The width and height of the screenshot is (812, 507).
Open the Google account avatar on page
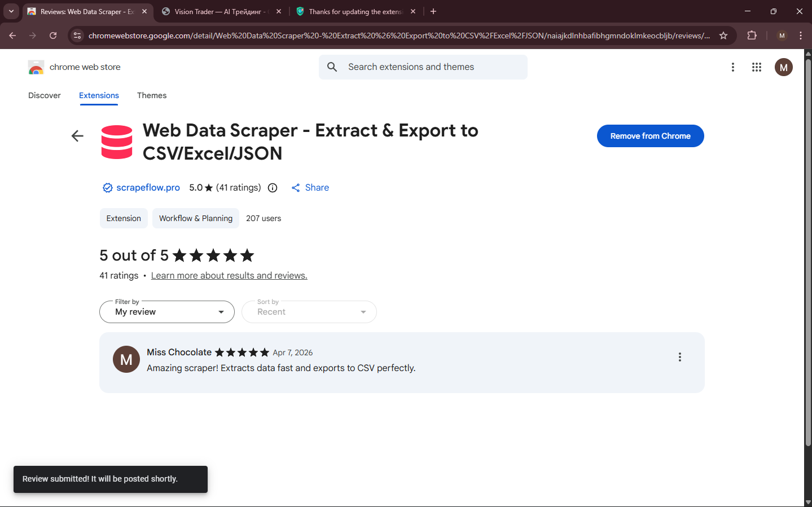(x=784, y=67)
